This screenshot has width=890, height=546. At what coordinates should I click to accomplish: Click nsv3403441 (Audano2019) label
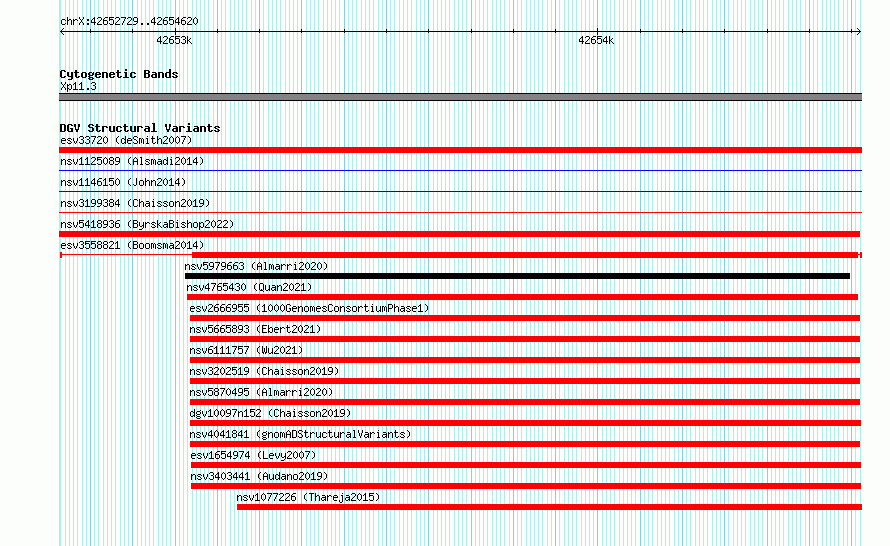pos(260,476)
